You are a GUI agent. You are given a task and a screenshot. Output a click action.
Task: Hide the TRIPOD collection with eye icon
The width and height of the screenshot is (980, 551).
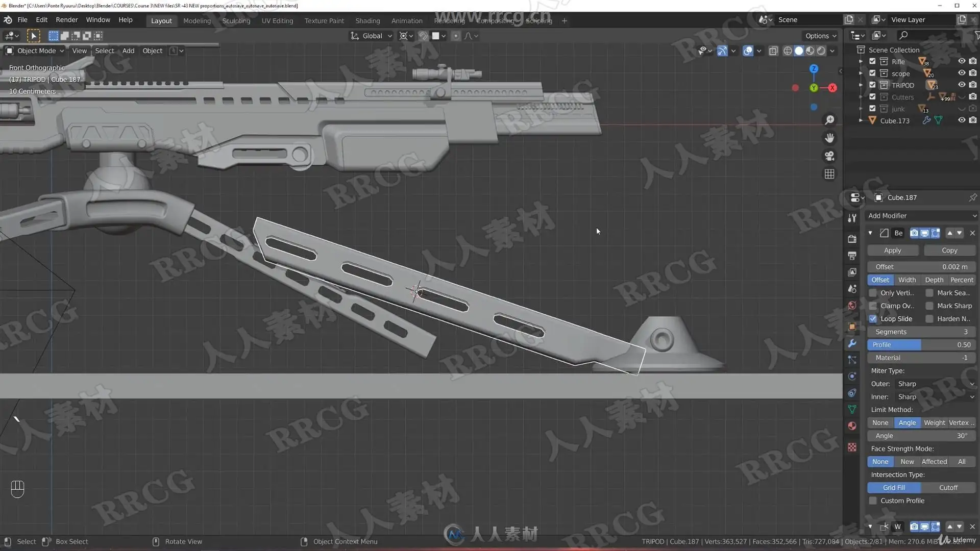tap(961, 85)
